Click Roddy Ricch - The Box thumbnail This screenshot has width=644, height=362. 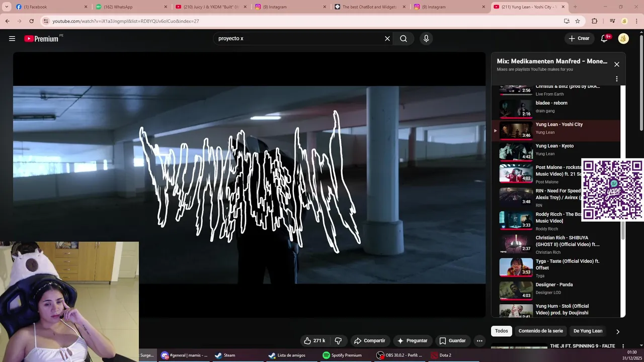click(516, 220)
